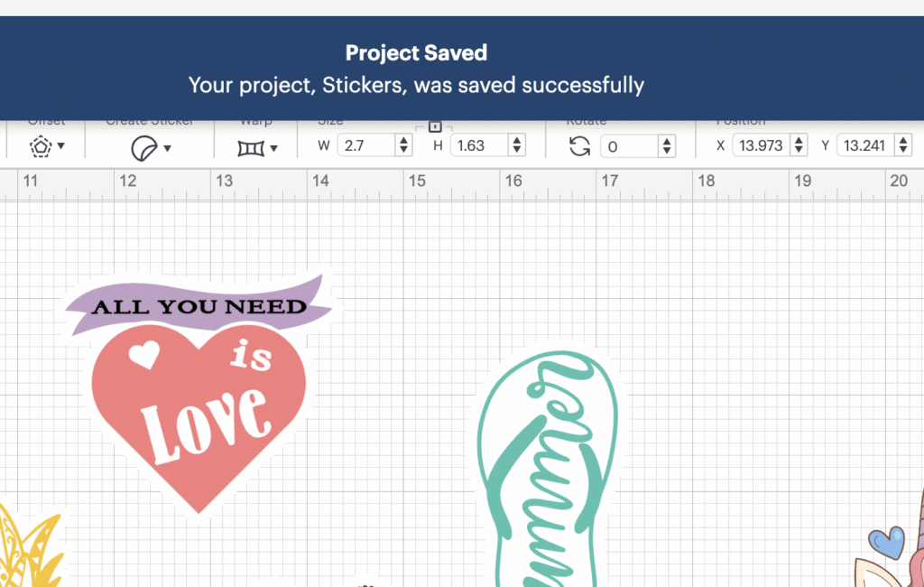Click the Height input field

479,145
